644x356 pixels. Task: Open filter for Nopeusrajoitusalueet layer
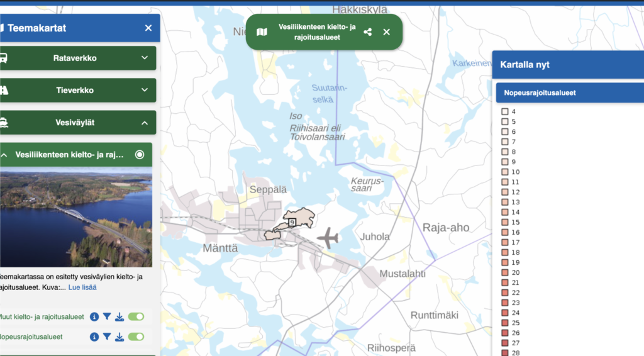(x=107, y=337)
